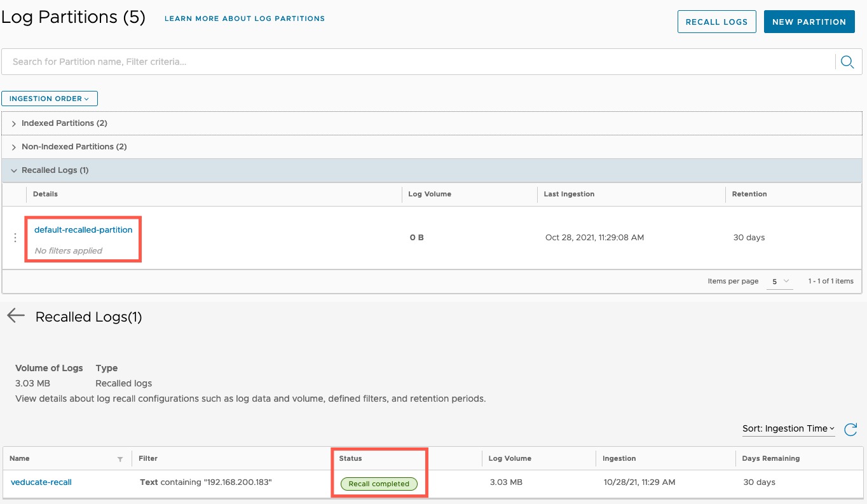Viewport: 867px width, 504px height.
Task: Click the partition search input field
Action: coord(420,62)
